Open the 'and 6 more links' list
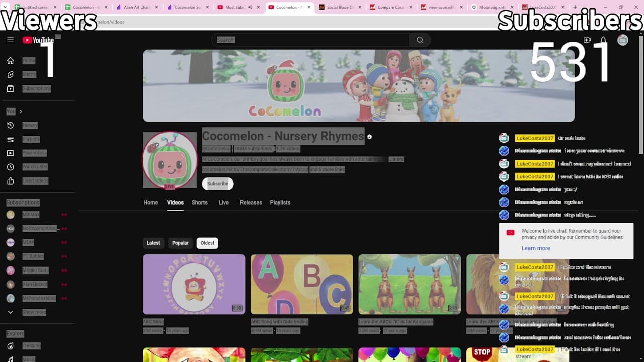The width and height of the screenshot is (644, 362). (x=327, y=170)
